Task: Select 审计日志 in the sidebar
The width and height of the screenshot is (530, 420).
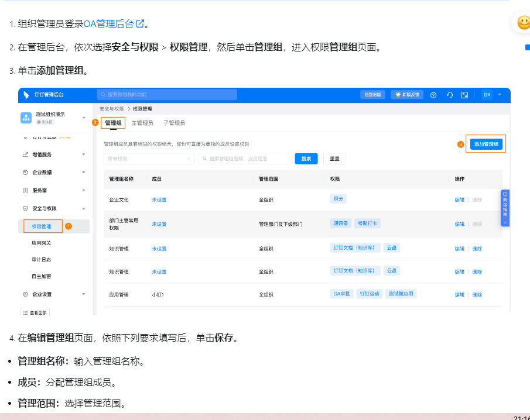Action: 41,260
